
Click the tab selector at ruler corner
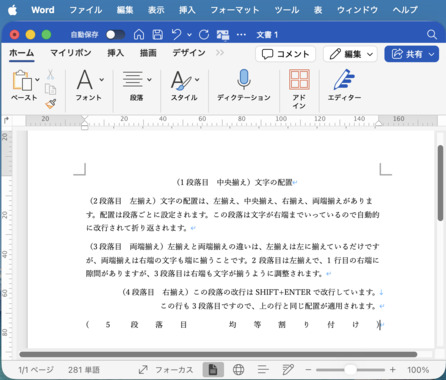click(x=6, y=120)
